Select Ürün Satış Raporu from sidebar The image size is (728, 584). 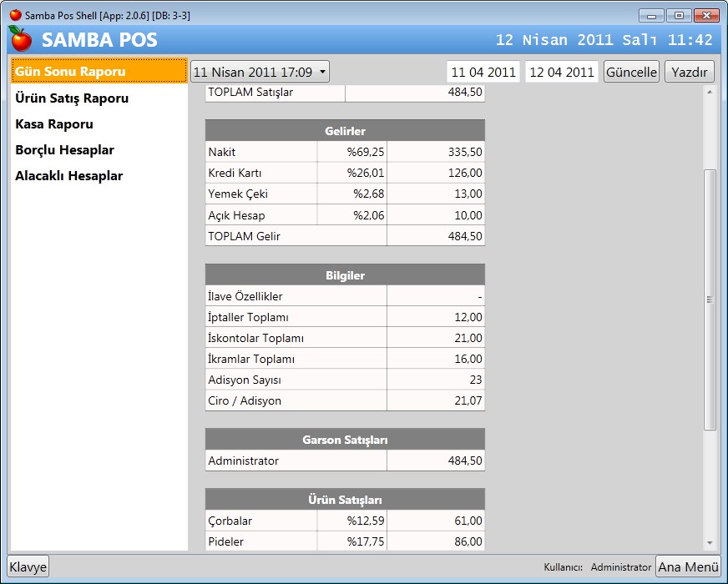(x=72, y=98)
